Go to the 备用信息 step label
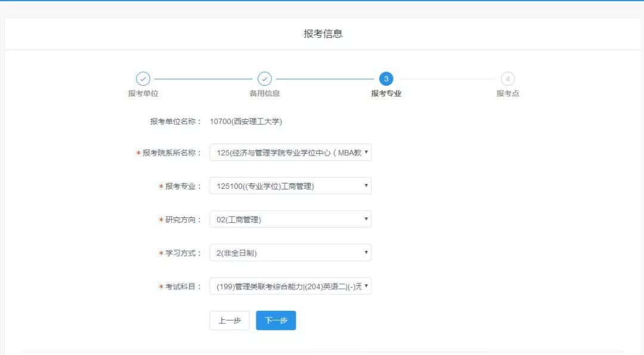This screenshot has height=355, width=644. click(264, 94)
